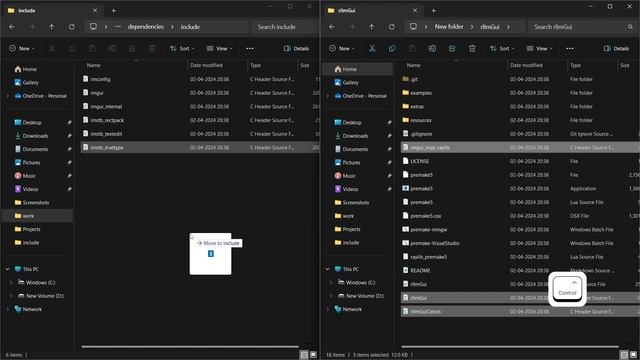Open View dropdown in rlImGui window
640x360 pixels.
[x=539, y=49]
